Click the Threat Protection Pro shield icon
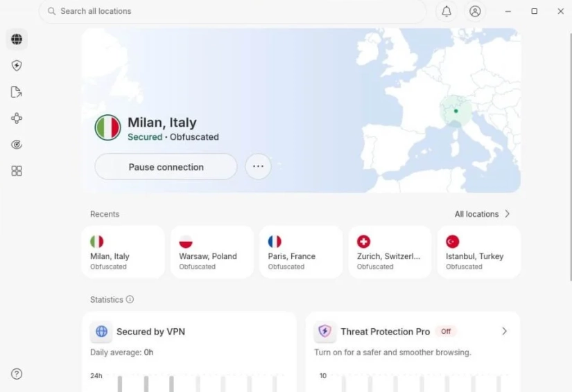Screen dimensions: 572x392 pyautogui.click(x=324, y=331)
